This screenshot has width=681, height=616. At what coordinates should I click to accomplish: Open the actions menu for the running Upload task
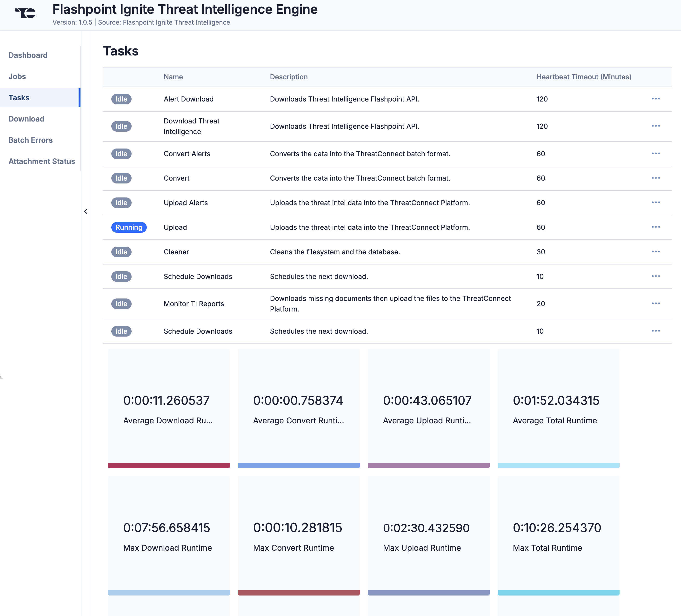[x=656, y=227]
